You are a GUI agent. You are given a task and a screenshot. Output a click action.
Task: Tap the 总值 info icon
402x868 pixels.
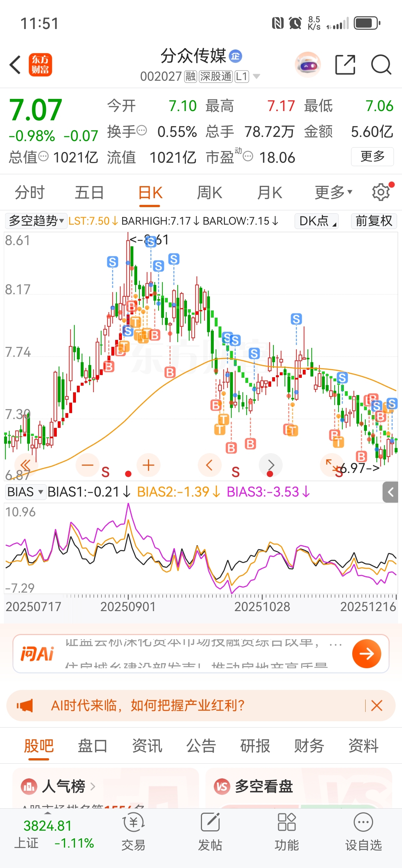(x=43, y=156)
